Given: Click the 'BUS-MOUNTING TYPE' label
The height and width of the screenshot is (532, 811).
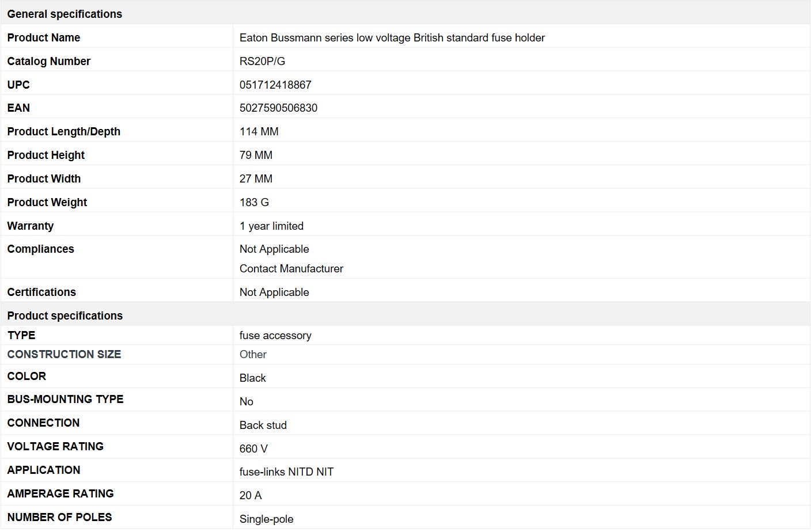Looking at the screenshot, I should (66, 399).
